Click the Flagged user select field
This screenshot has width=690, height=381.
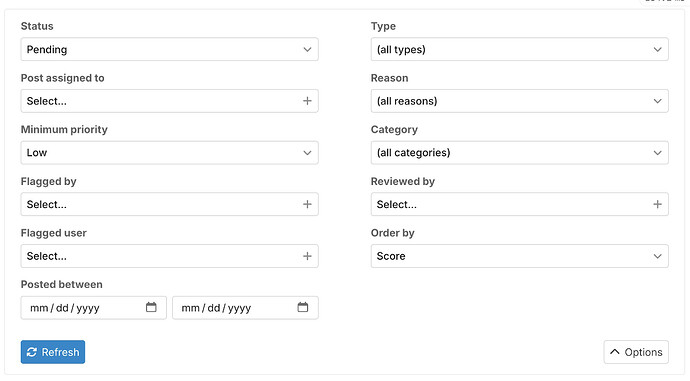tap(169, 256)
